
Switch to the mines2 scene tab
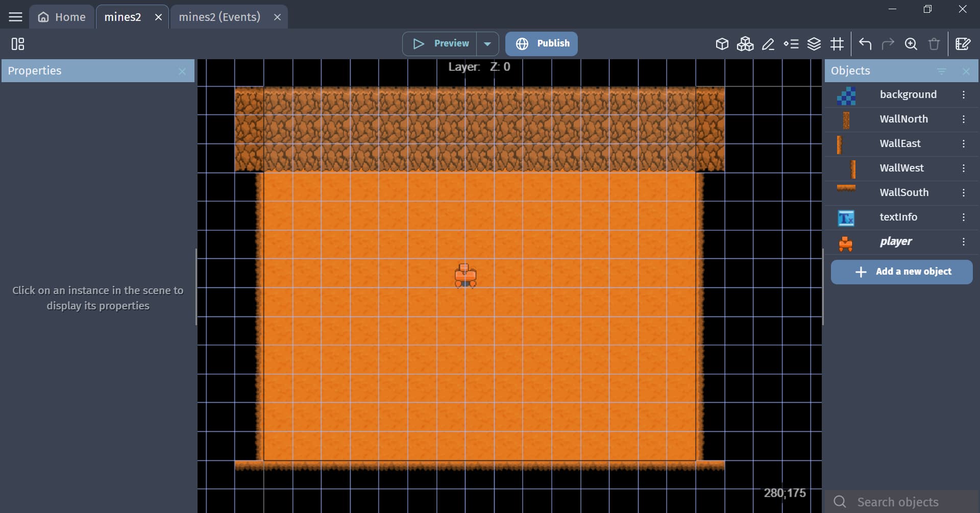123,17
